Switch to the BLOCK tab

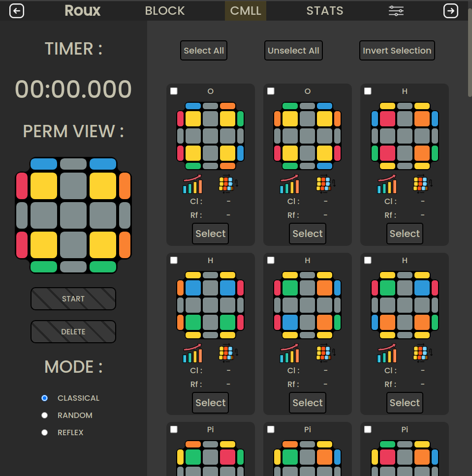(x=165, y=11)
